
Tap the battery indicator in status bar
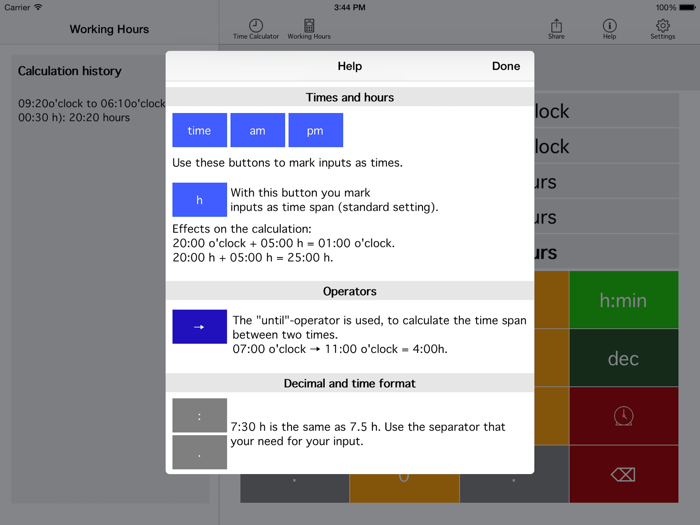click(687, 8)
